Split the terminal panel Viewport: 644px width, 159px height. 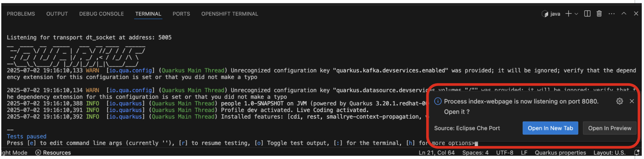pyautogui.click(x=587, y=14)
